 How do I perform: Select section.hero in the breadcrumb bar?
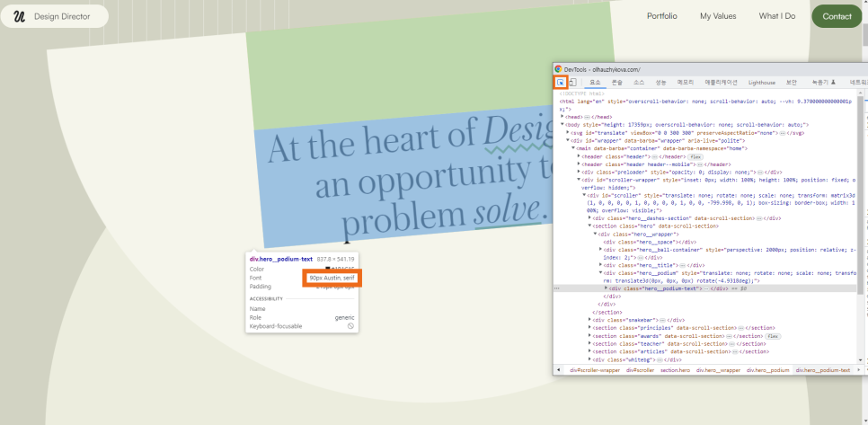point(675,370)
